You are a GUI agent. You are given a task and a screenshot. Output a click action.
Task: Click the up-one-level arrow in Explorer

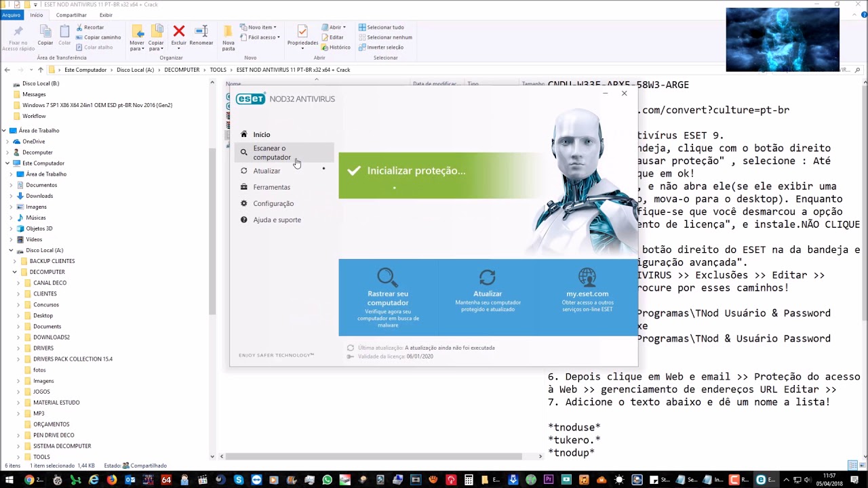(41, 70)
